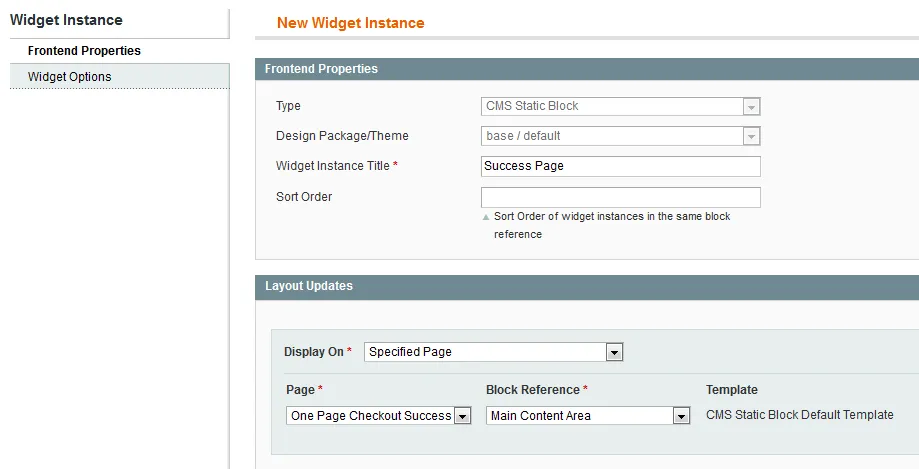919x469 pixels.
Task: Focus the empty Sort Order input field
Action: [620, 197]
